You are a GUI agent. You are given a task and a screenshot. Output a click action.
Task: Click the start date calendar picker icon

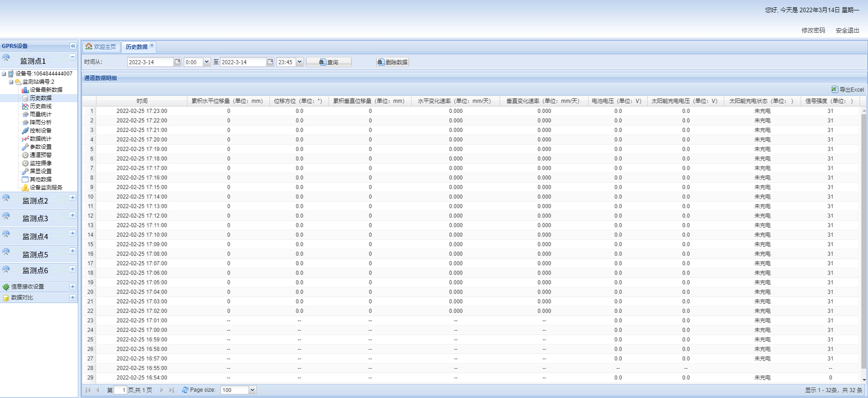177,62
